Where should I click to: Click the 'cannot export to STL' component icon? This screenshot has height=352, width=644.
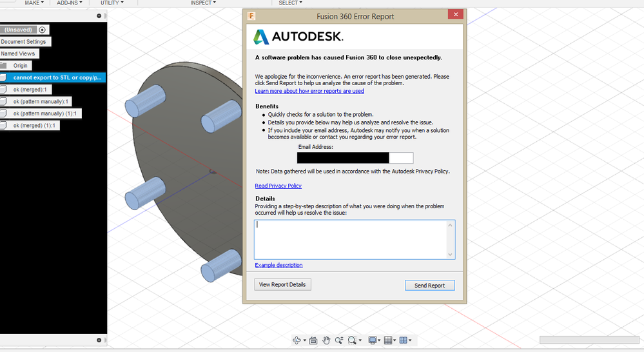pos(3,77)
